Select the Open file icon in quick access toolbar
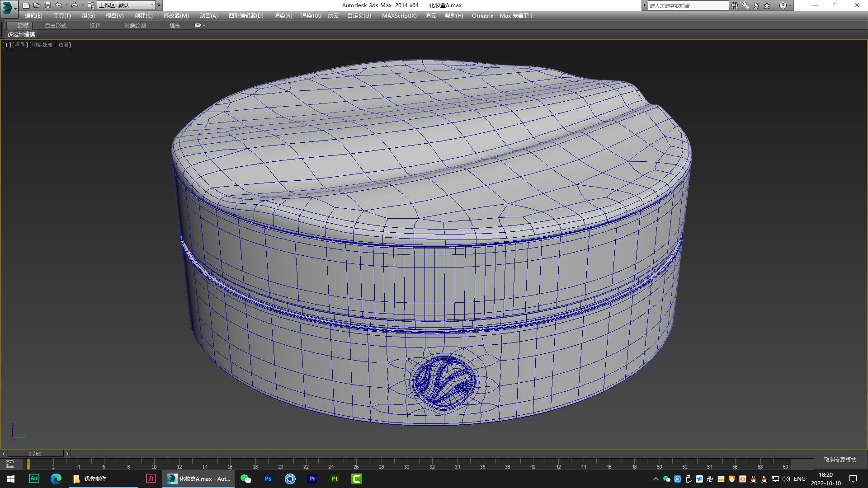The height and width of the screenshot is (488, 868). (37, 5)
